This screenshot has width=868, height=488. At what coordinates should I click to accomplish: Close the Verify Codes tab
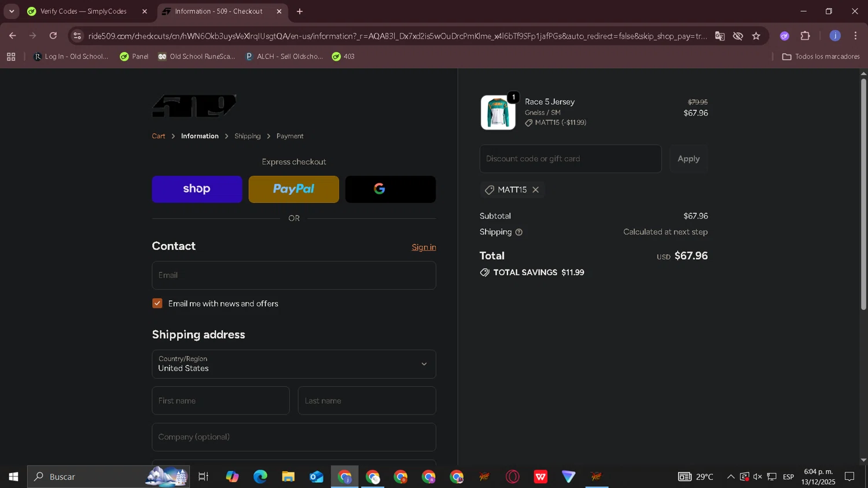(145, 12)
